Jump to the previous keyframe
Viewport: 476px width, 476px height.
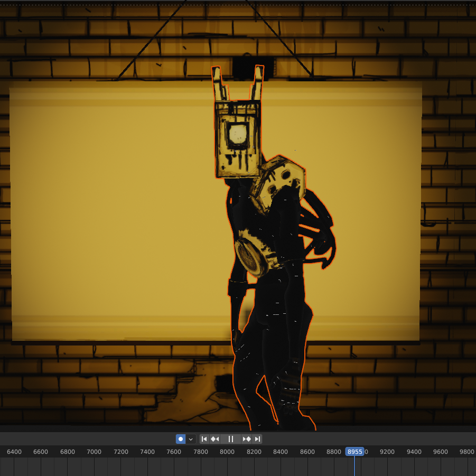pyautogui.click(x=215, y=439)
